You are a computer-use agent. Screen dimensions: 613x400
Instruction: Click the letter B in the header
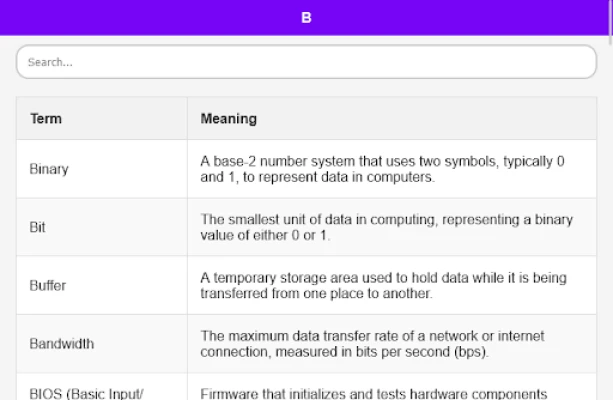point(306,18)
